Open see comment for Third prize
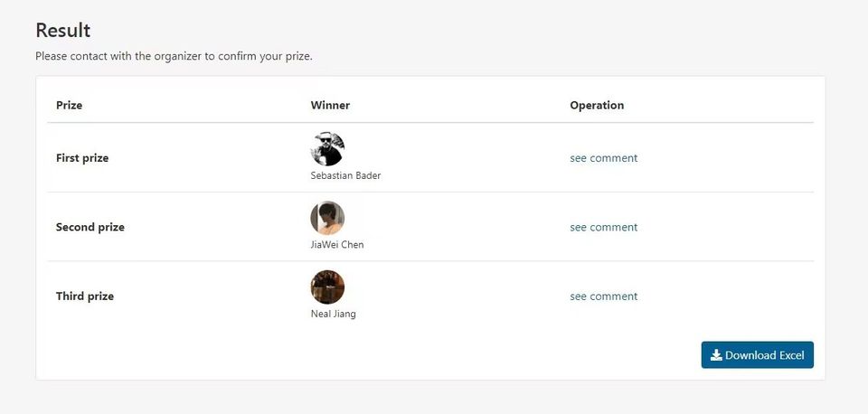 click(603, 296)
